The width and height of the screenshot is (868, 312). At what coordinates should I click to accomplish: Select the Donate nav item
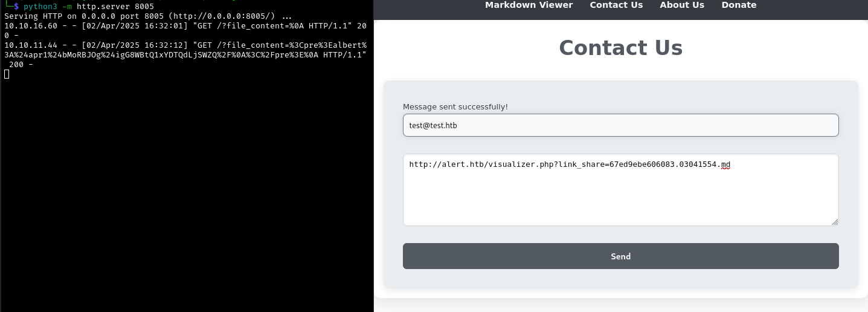[739, 5]
